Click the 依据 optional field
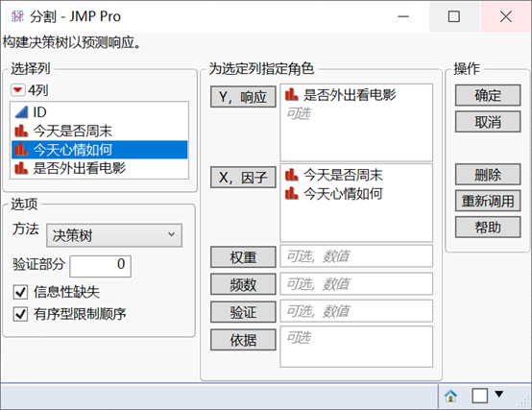Viewport: 532px width, 410px height. [x=356, y=347]
